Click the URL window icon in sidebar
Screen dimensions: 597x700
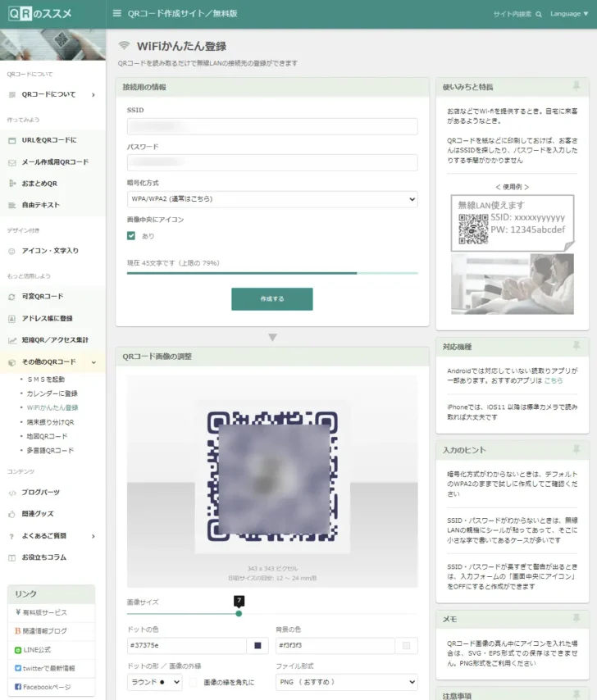coord(12,141)
